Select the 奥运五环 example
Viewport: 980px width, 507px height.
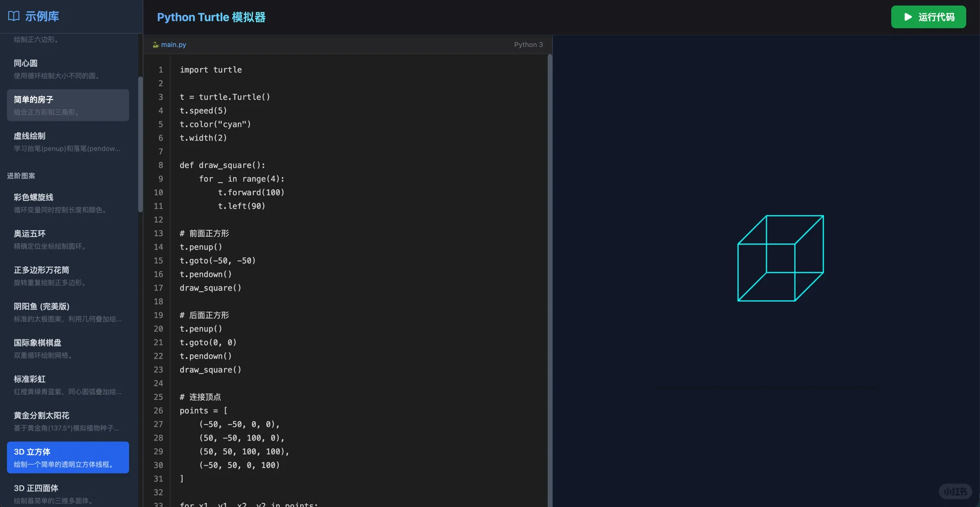(67, 239)
